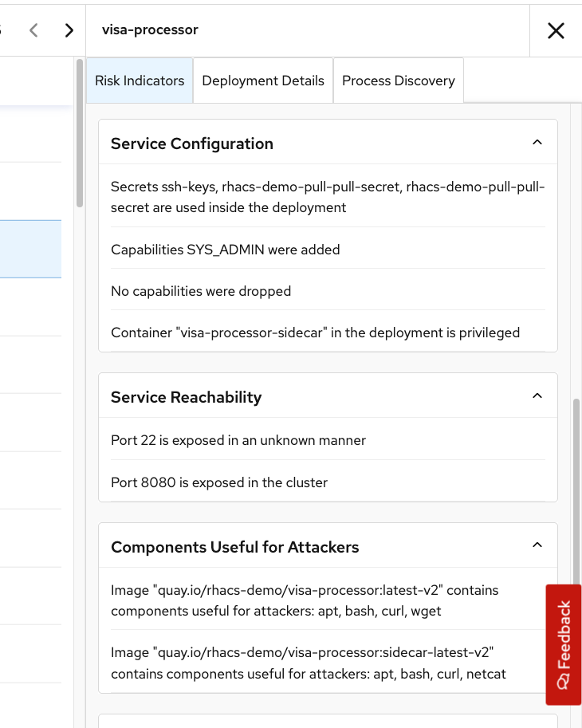Click the left list scrollbar thumb
This screenshot has width=582, height=728.
(80, 133)
